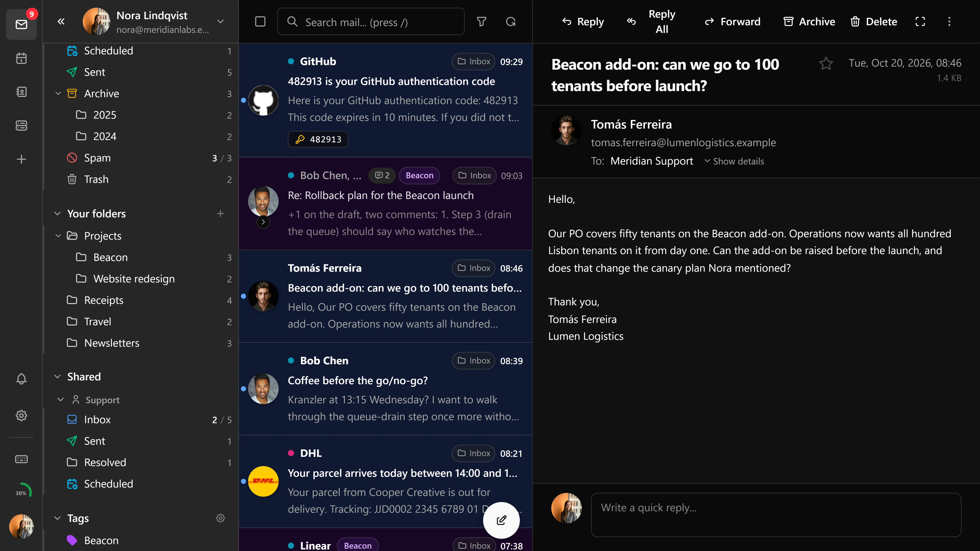
Task: Toggle unread dot on Coffee go/no-go email
Action: (x=243, y=389)
